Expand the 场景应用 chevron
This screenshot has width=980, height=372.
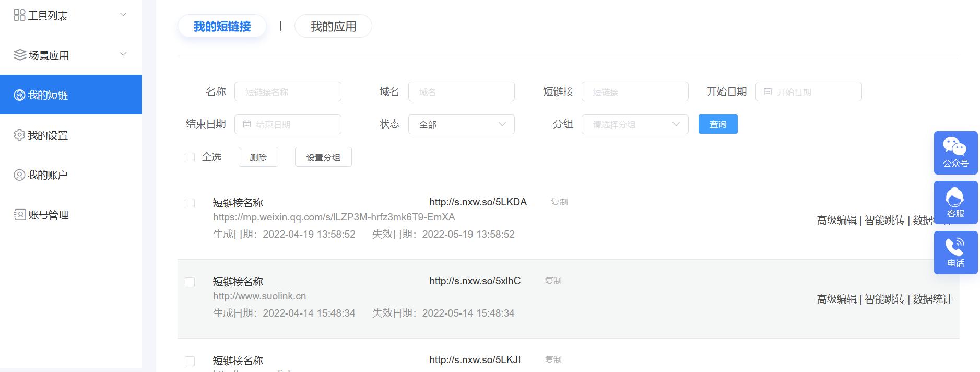[x=123, y=54]
